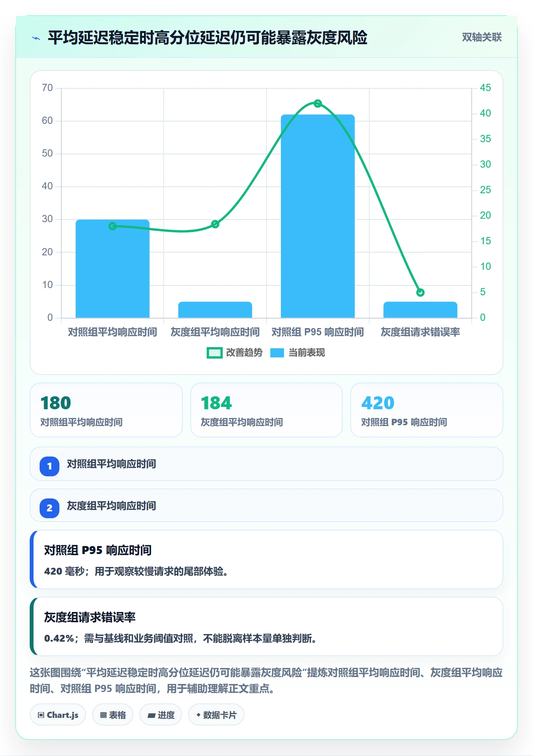533x756 pixels.
Task: Click the 对照组 P95 响应时间 detail card title
Action: tap(98, 550)
